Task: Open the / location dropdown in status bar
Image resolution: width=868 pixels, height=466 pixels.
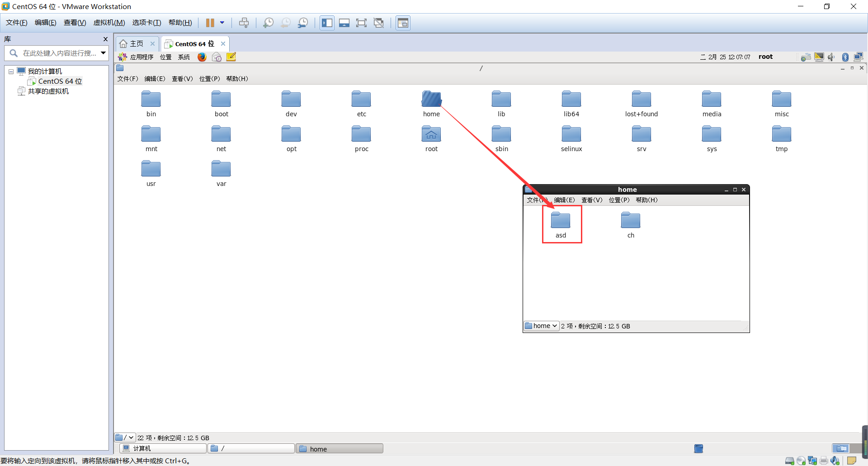Action: (125, 437)
